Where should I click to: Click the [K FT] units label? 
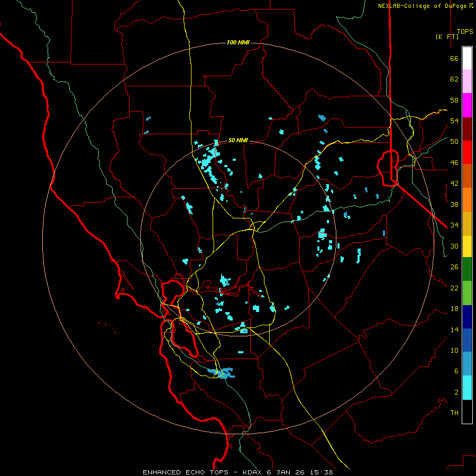point(447,36)
